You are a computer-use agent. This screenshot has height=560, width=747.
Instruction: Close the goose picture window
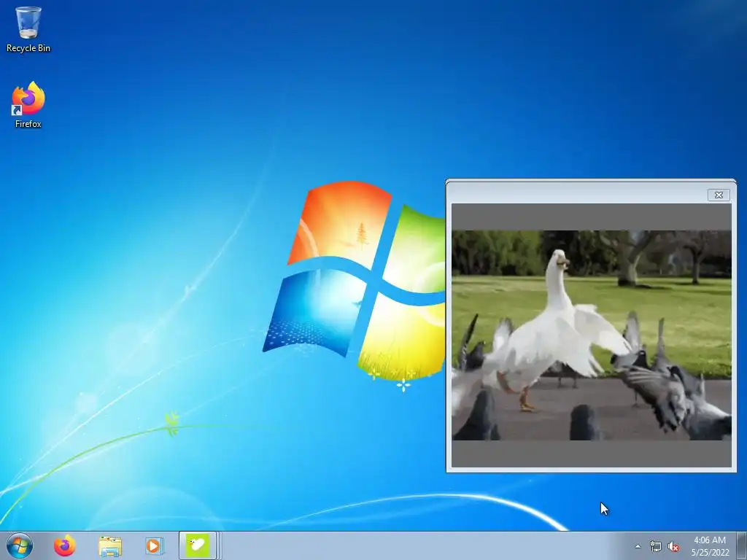(719, 195)
